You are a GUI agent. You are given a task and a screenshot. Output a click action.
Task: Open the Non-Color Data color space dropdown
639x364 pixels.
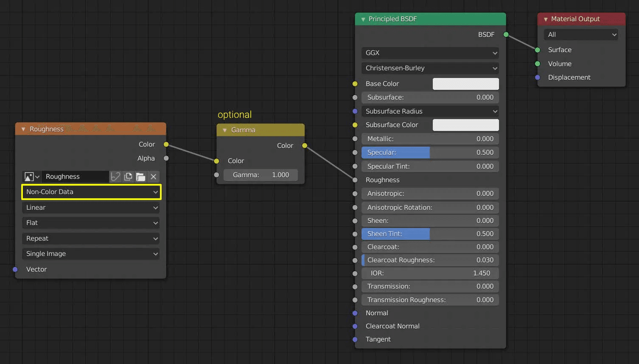point(91,192)
